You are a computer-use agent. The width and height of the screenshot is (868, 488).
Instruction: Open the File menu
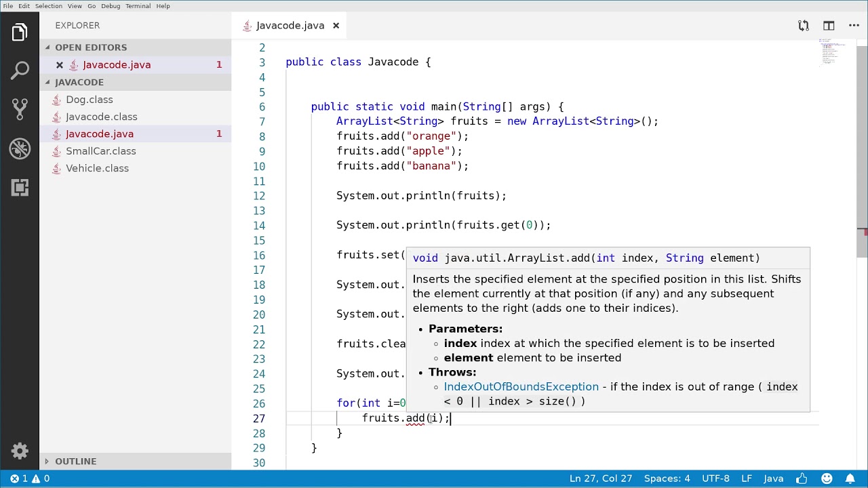coord(8,6)
